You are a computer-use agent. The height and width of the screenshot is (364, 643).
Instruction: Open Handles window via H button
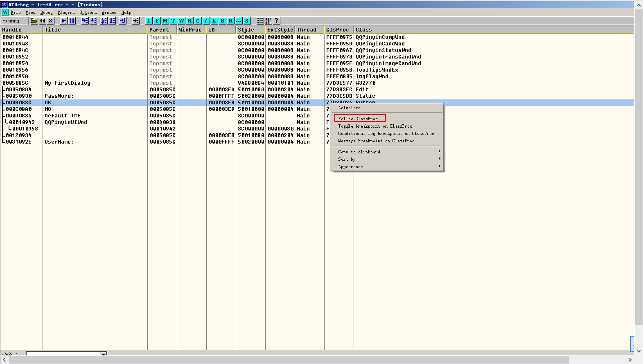[x=190, y=21]
